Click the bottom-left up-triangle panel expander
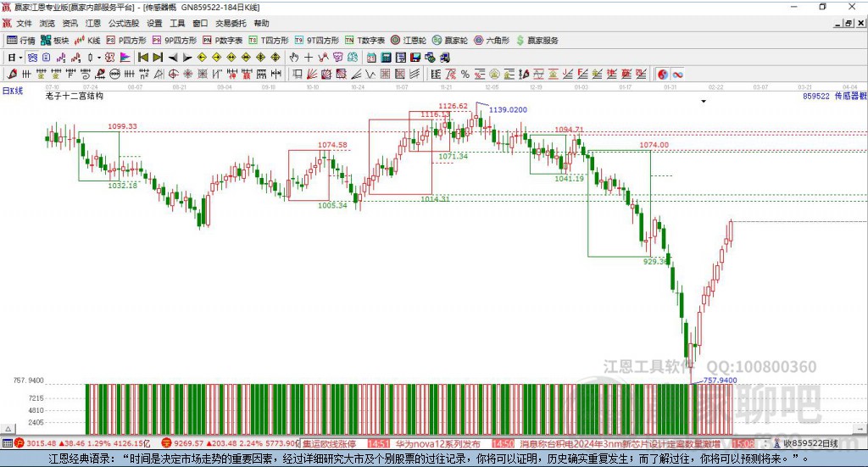Screen dimensions: 868x467 (x=8, y=429)
